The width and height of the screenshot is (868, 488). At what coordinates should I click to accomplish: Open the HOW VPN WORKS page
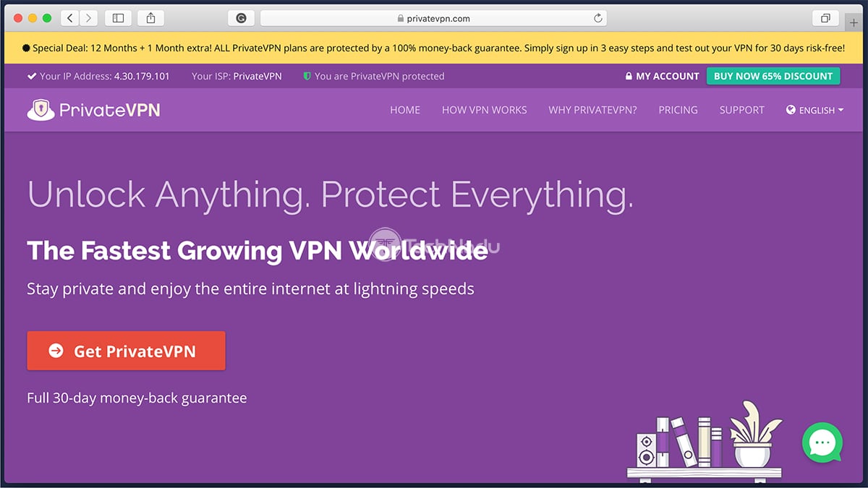(x=484, y=110)
